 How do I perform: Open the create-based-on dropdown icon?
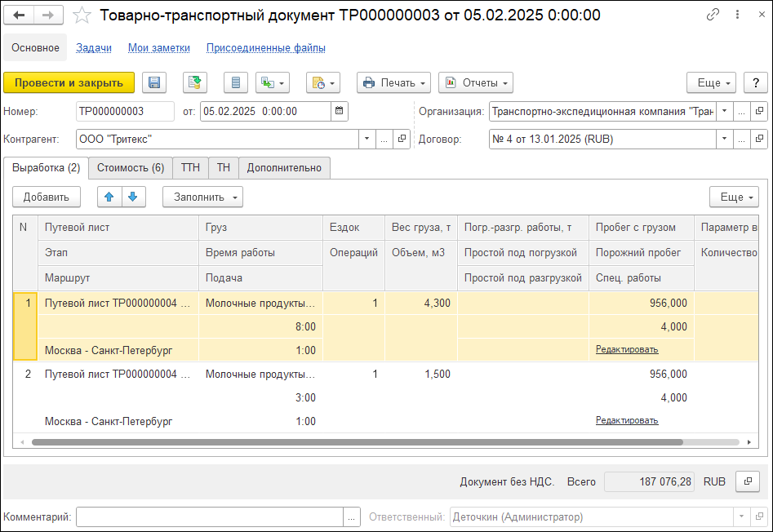pyautogui.click(x=273, y=82)
